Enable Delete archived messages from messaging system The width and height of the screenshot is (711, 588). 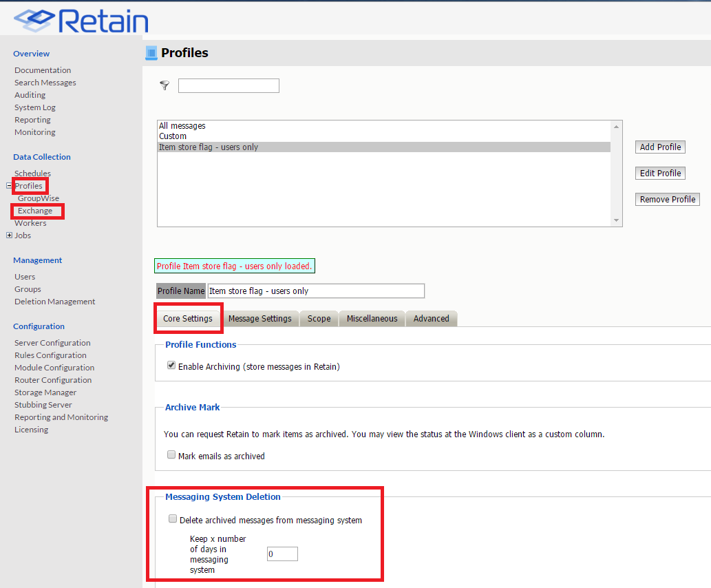173,518
